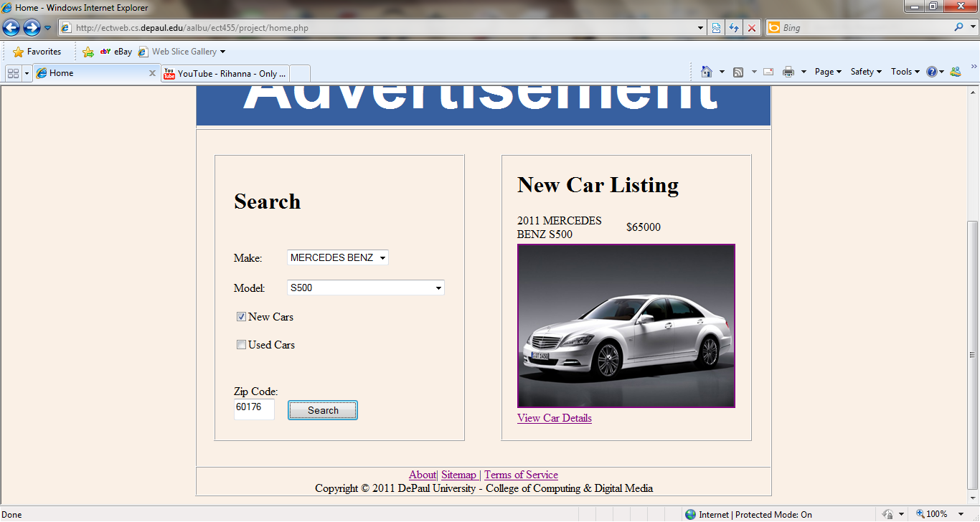Open the search provider dropdown arrow
This screenshot has height=522, width=980.
(971, 27)
